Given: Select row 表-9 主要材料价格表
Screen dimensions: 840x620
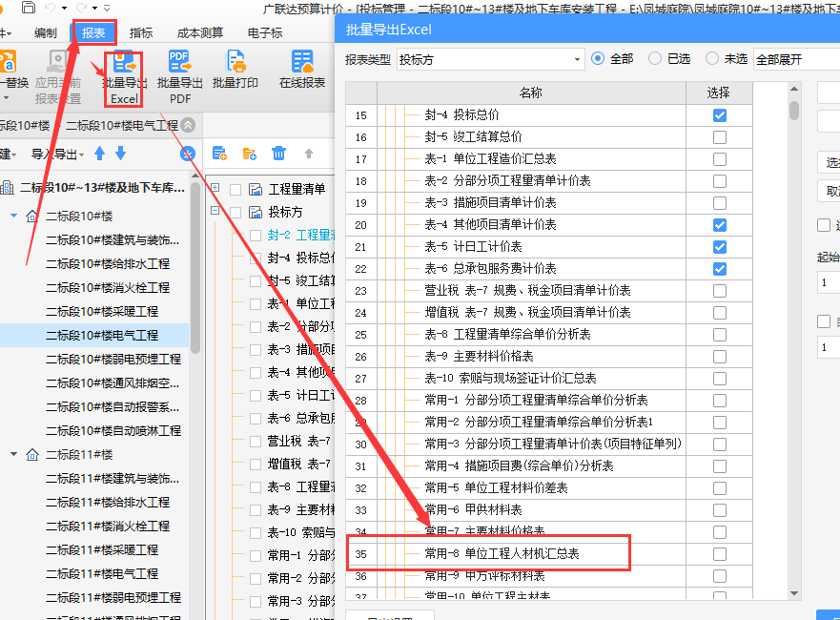Looking at the screenshot, I should tap(549, 357).
